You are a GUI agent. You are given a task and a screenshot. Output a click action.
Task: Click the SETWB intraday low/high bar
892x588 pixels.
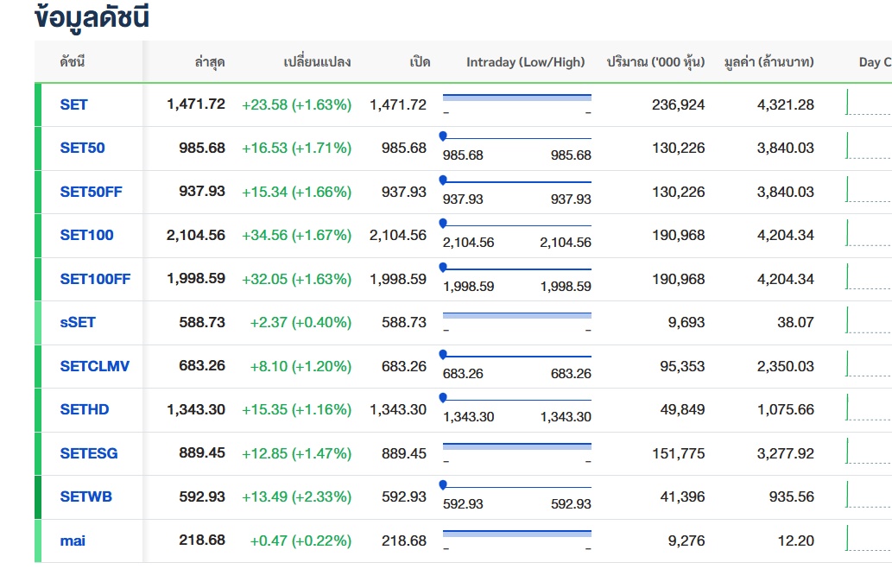tap(516, 487)
